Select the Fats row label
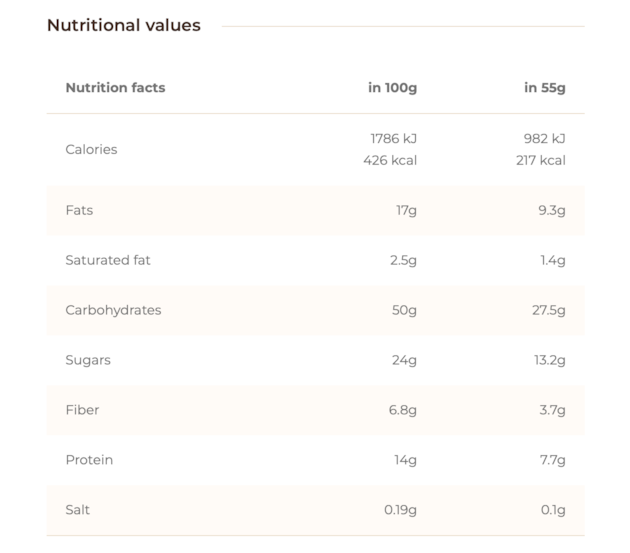This screenshot has width=630, height=553. coord(79,210)
